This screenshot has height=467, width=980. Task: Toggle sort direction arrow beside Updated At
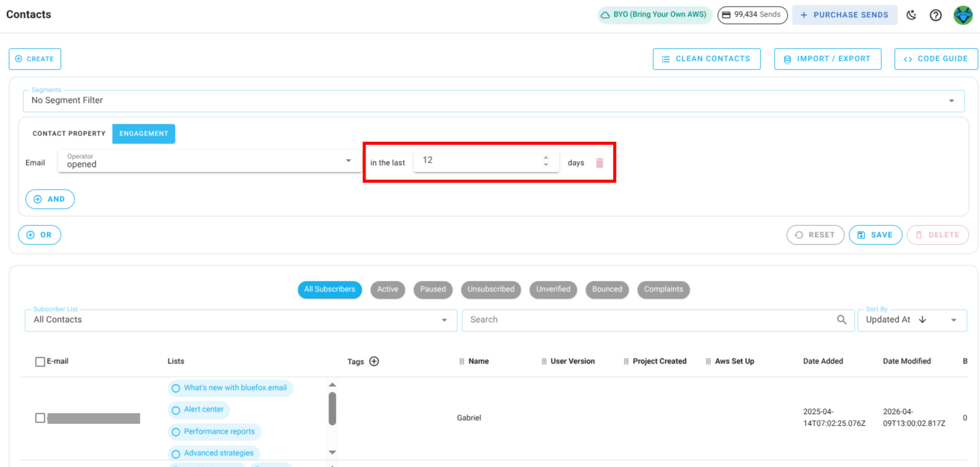pos(923,320)
